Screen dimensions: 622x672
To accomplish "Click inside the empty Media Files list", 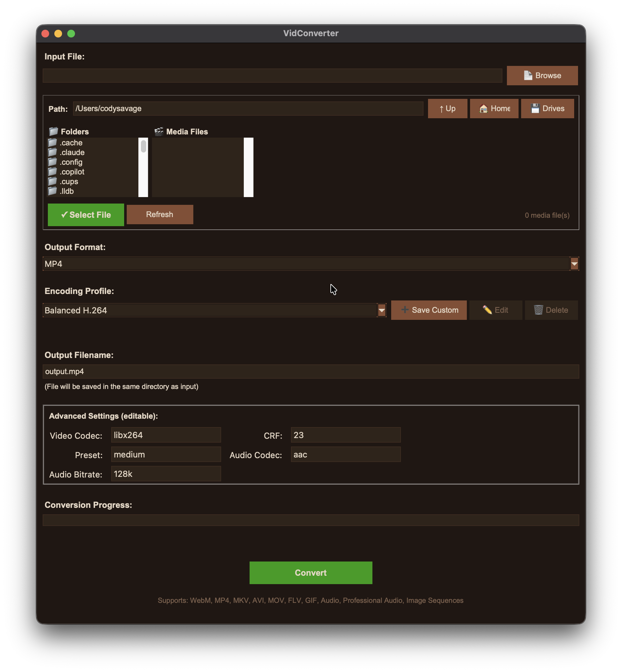I will pos(198,167).
